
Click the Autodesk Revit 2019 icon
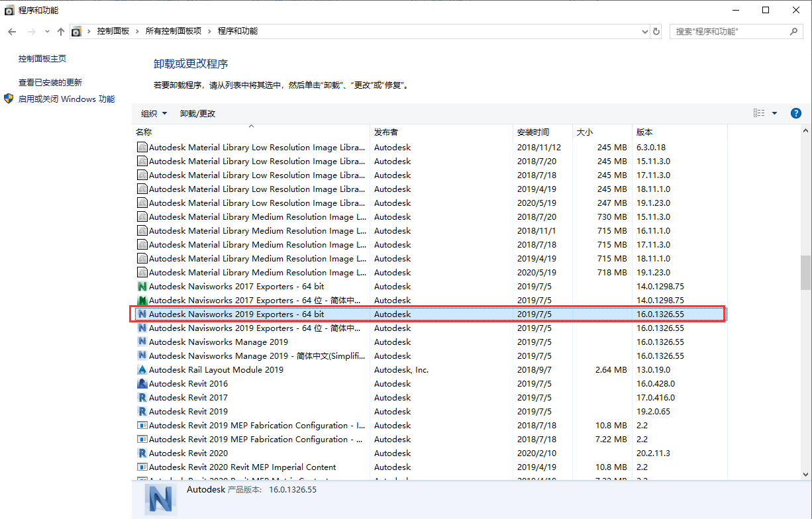[142, 412]
